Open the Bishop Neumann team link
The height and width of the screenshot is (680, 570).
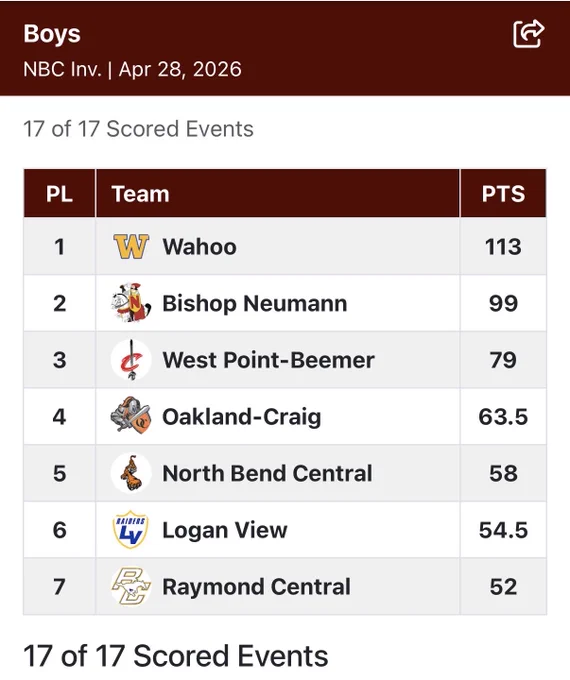(x=255, y=303)
